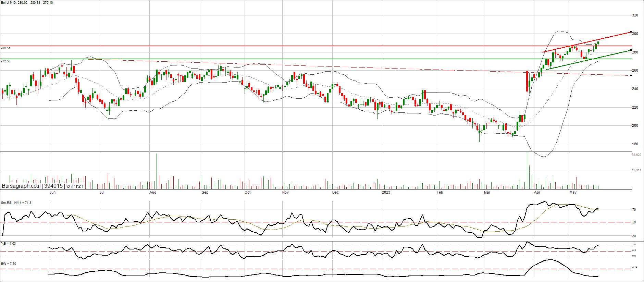Click the %B = 1.03 indicator label
644x282 pixels.
[9, 244]
